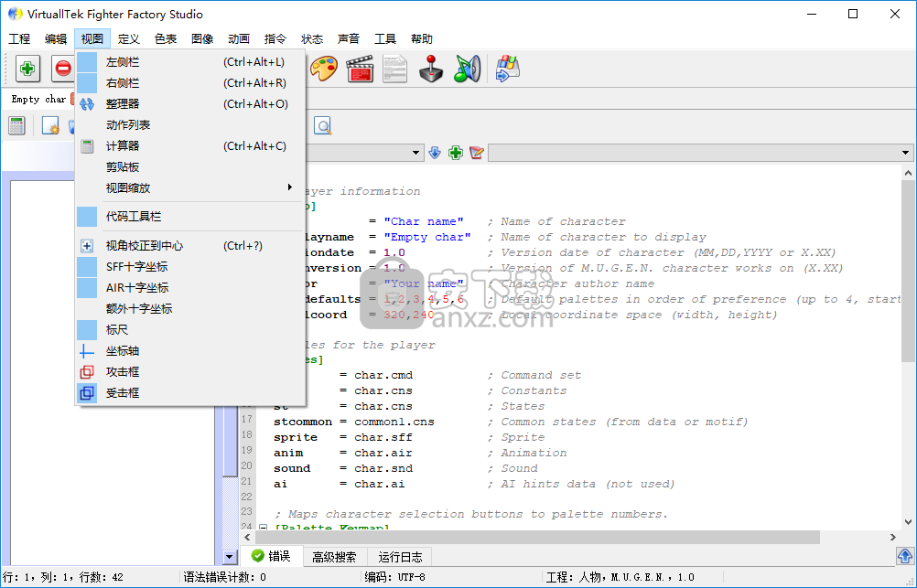The height and width of the screenshot is (588, 917).
Task: Click the blue up-arrow icon at the bottom right
Action: (x=905, y=556)
